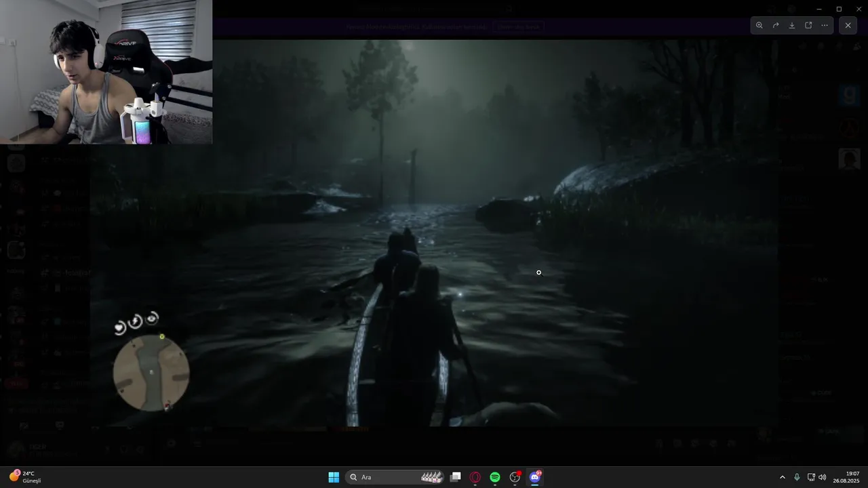Image resolution: width=868 pixels, height=488 pixels.
Task: Open OBS Studio from the taskbar
Action: click(515, 477)
